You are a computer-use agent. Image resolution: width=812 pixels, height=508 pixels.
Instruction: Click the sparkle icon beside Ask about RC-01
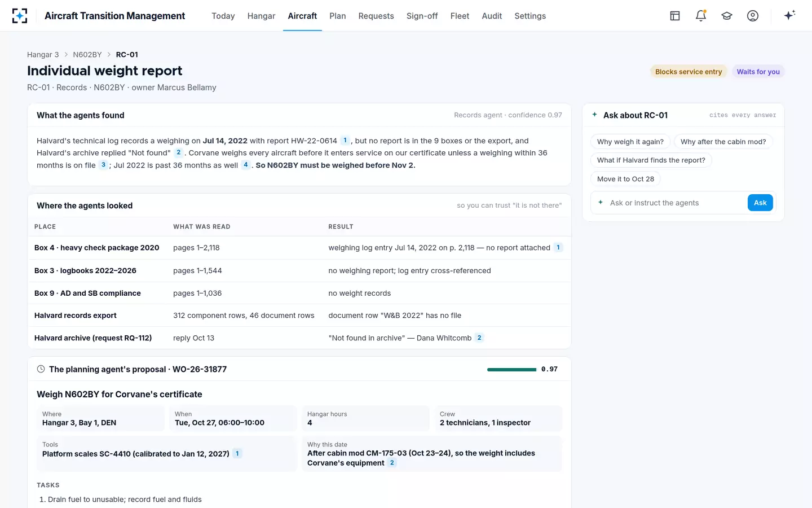click(x=594, y=115)
